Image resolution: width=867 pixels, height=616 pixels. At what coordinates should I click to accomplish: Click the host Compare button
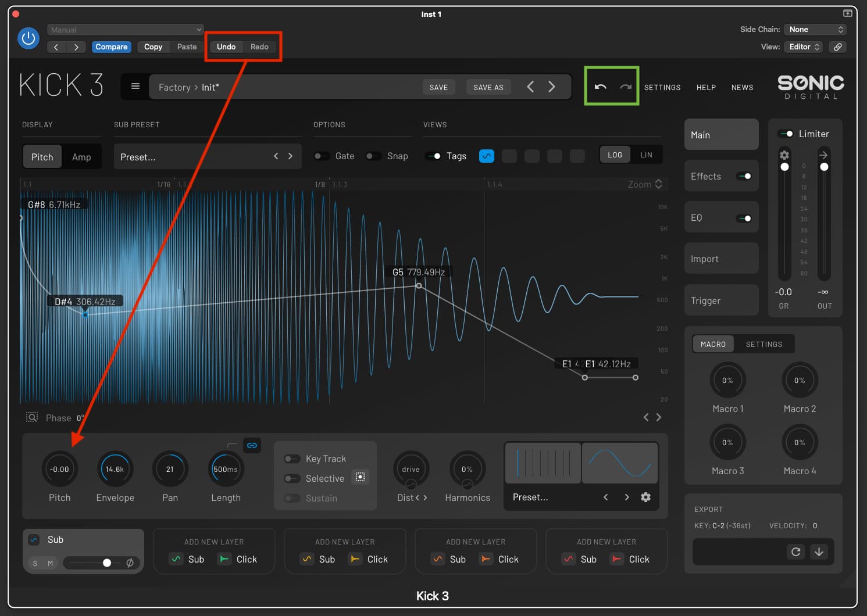point(111,47)
